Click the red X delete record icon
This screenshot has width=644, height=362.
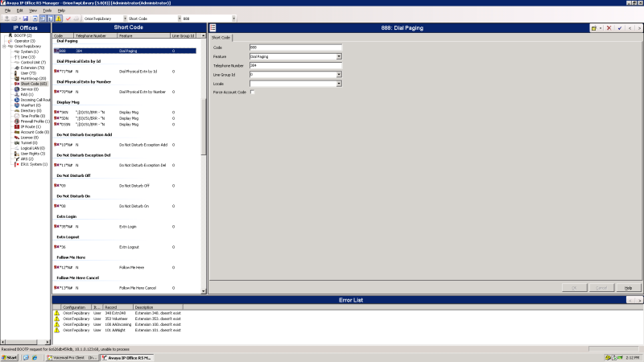click(609, 28)
